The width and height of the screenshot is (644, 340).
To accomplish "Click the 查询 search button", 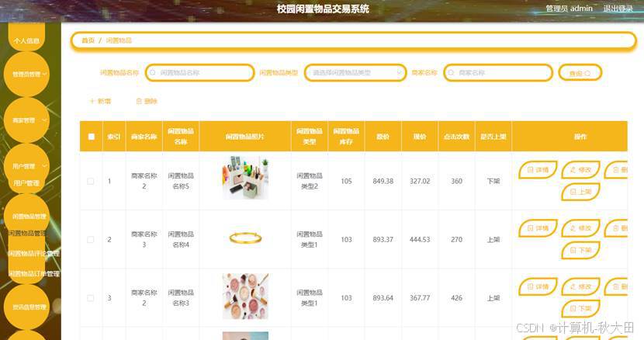I will pyautogui.click(x=580, y=73).
